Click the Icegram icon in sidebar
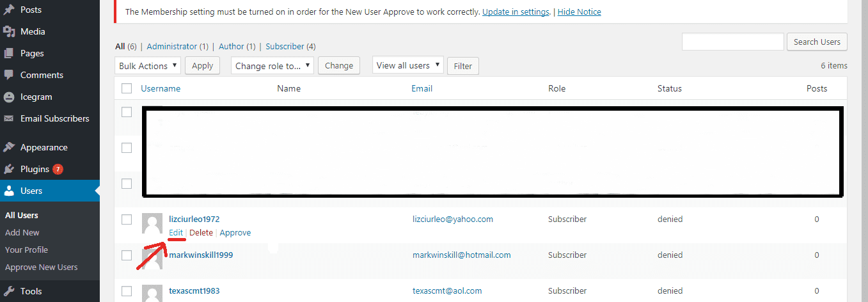This screenshot has height=302, width=868. click(9, 97)
